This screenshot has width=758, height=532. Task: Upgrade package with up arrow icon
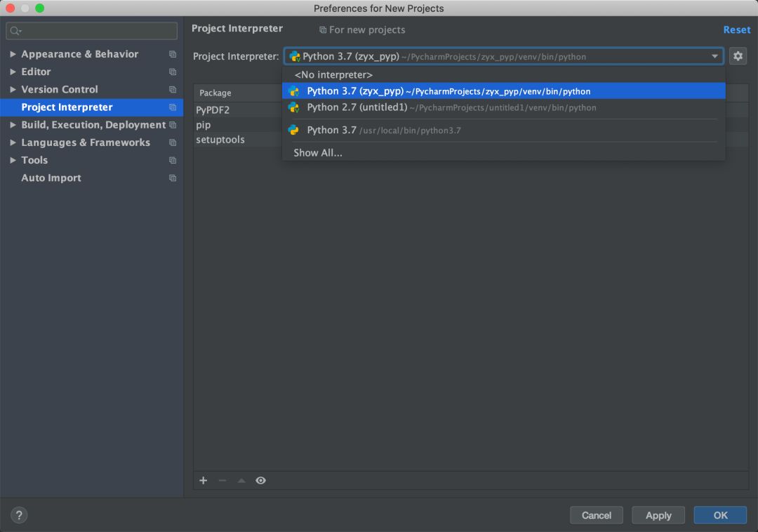pos(241,480)
